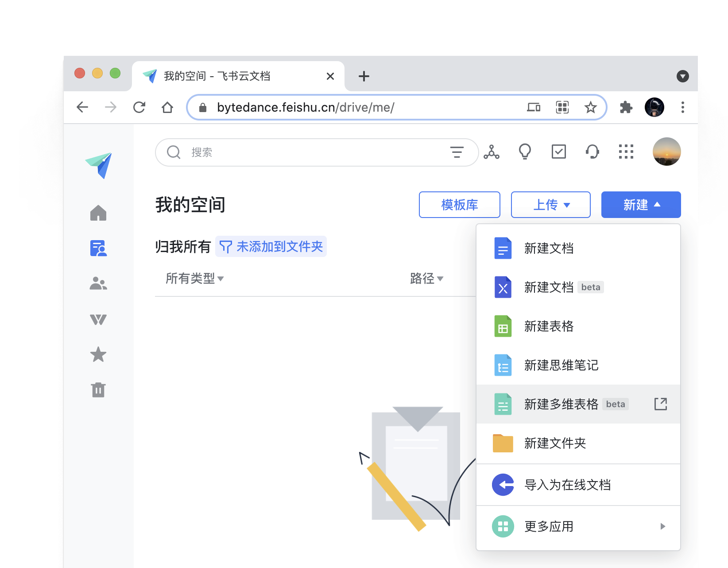Select 新建文件夹 from the create menu
The width and height of the screenshot is (728, 568).
pos(555,443)
